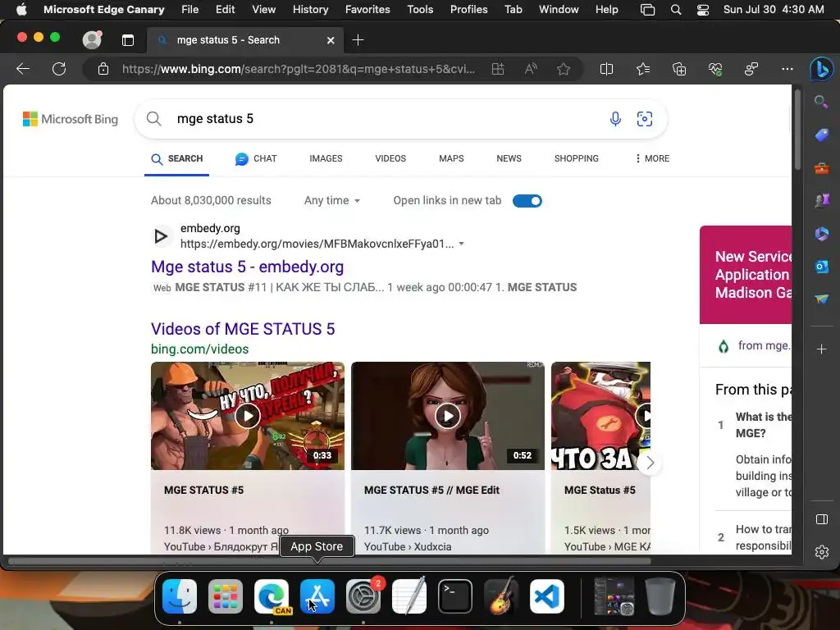840x630 pixels.
Task: Focus the bing.com address bar
Action: [x=299, y=69]
